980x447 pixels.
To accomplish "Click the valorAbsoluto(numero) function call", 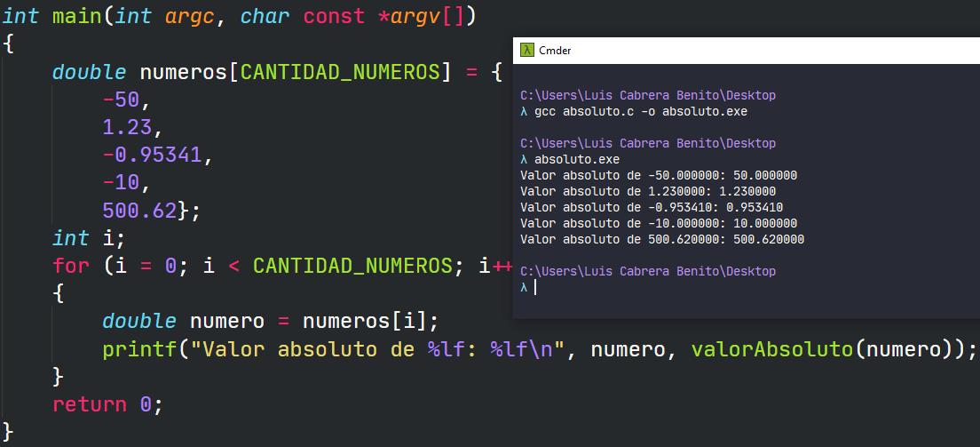I will 823,348.
